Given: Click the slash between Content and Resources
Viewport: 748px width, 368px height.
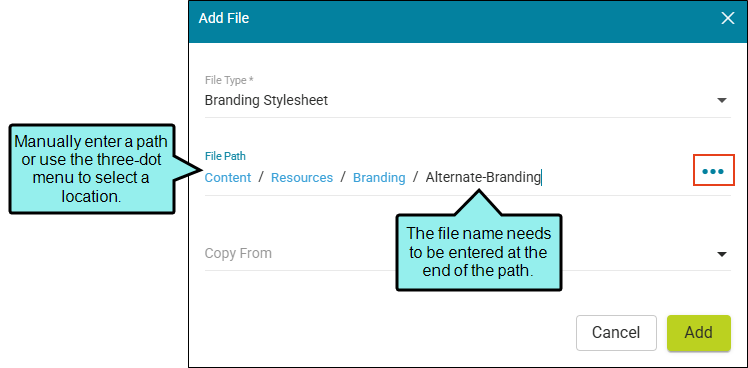Looking at the screenshot, I should (261, 178).
